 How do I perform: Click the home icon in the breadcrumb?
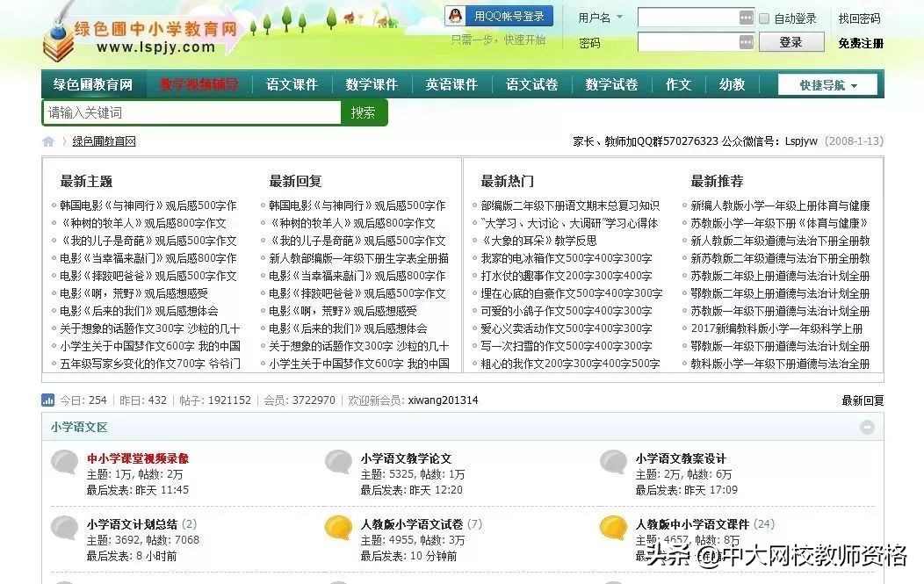point(48,141)
